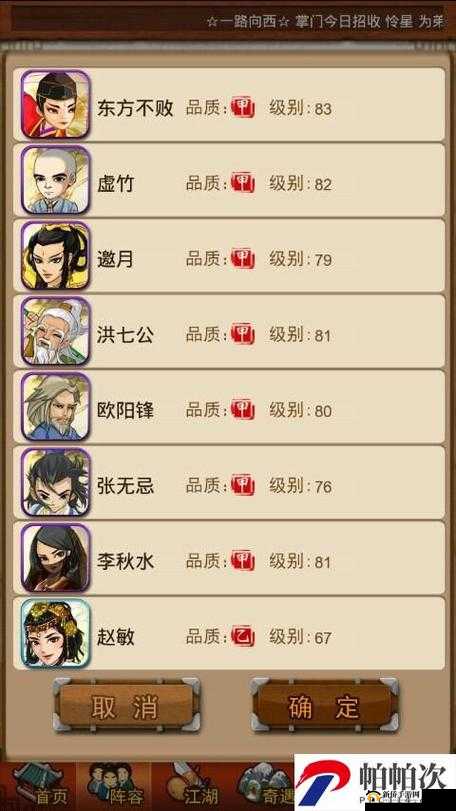Tap the 虚竹 bald monk portrait

(x=56, y=180)
